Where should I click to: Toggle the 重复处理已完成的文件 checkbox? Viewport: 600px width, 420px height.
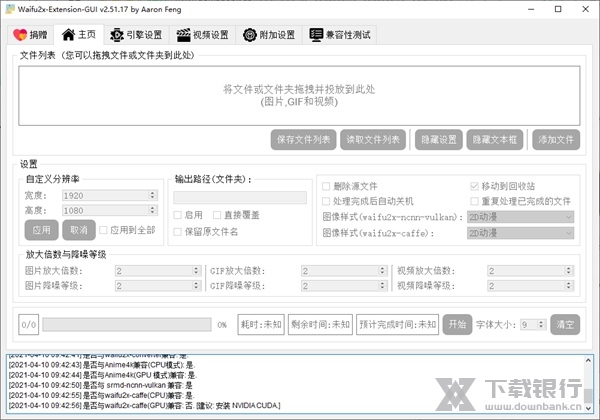tap(520, 201)
